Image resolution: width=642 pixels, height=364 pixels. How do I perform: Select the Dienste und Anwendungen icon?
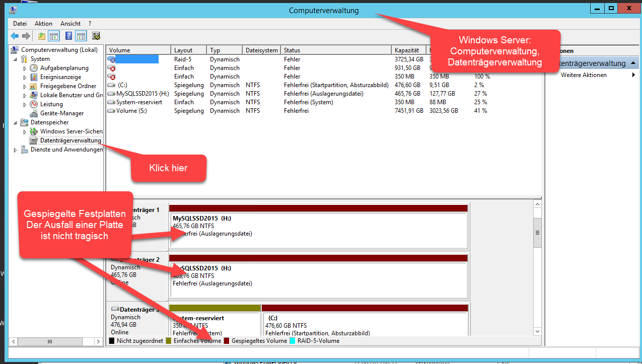(25, 150)
